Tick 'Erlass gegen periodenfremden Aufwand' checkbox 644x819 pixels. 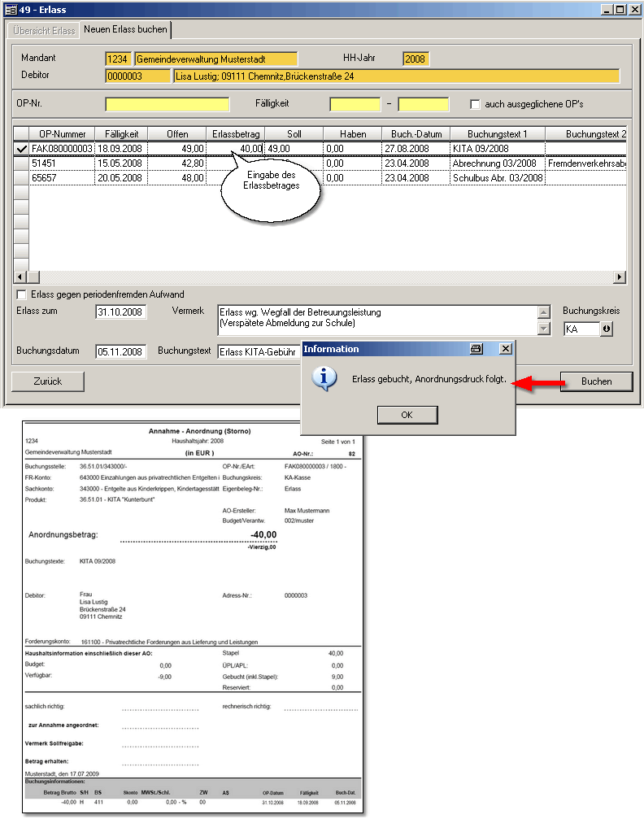pos(22,294)
